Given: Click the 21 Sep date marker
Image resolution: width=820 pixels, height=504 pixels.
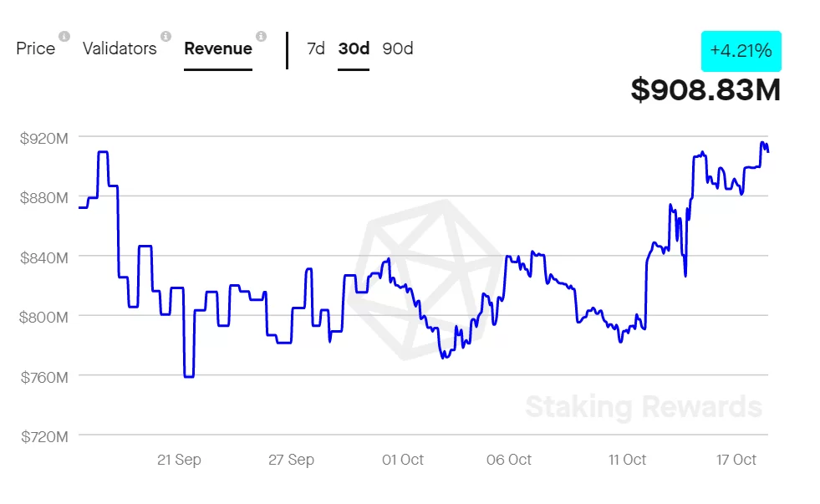Looking at the screenshot, I should point(179,460).
